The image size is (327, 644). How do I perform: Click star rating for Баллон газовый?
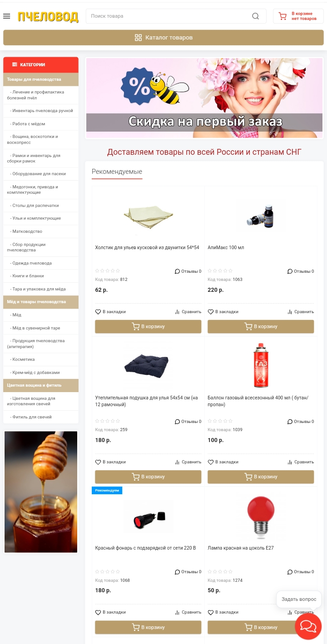click(x=220, y=421)
